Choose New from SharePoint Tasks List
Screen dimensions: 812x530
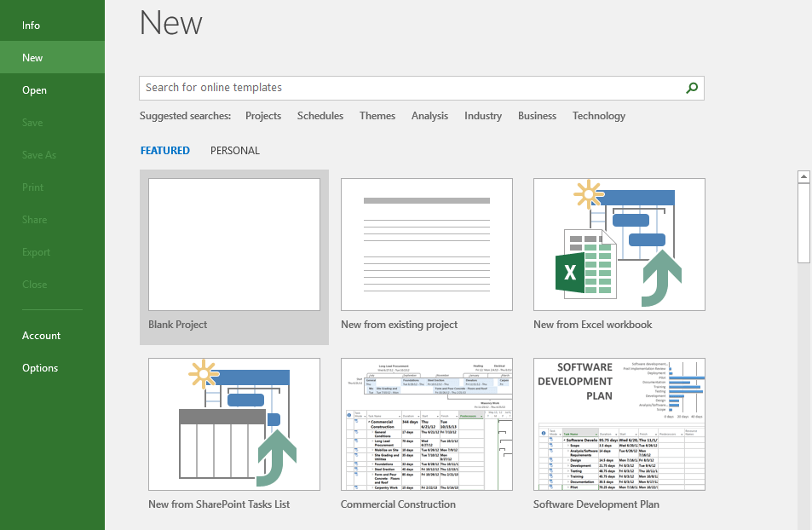tap(234, 424)
